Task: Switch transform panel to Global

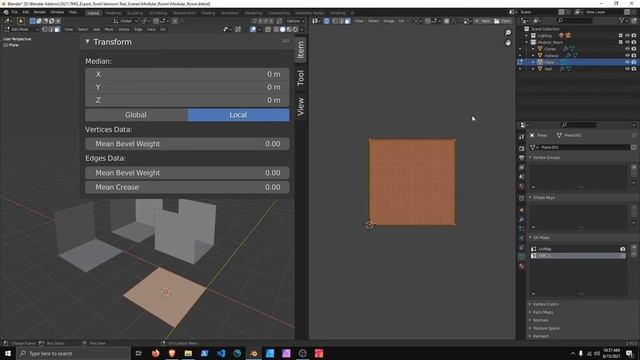Action: [136, 115]
